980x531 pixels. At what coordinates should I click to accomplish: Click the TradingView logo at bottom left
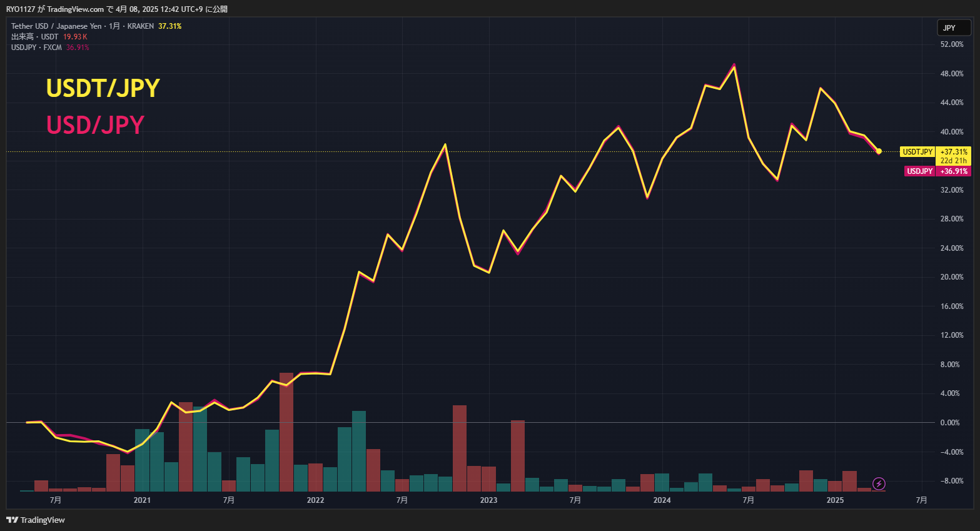(36, 520)
